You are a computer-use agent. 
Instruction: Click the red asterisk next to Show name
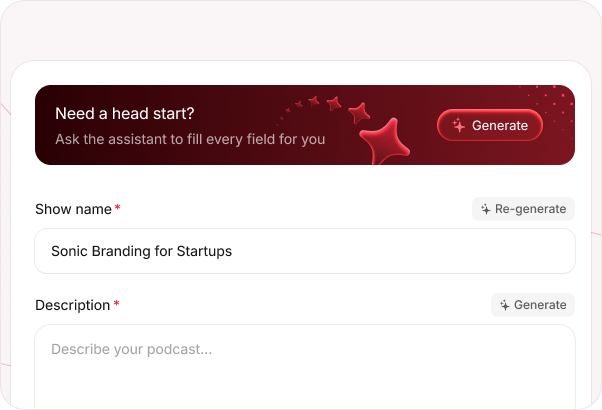(118, 209)
